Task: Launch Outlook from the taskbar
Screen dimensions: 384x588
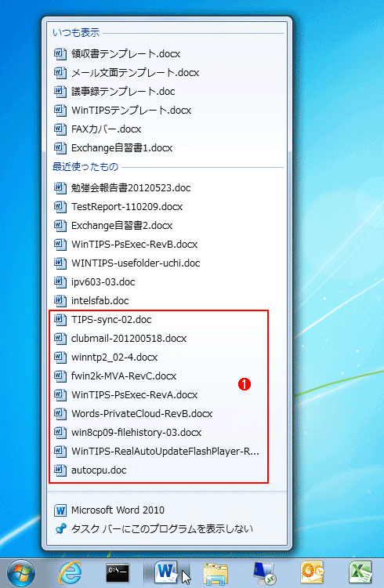Action: (x=312, y=573)
